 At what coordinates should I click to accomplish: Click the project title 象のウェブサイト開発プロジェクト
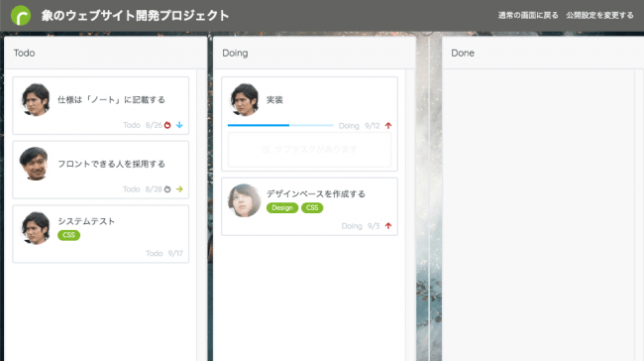(x=135, y=16)
